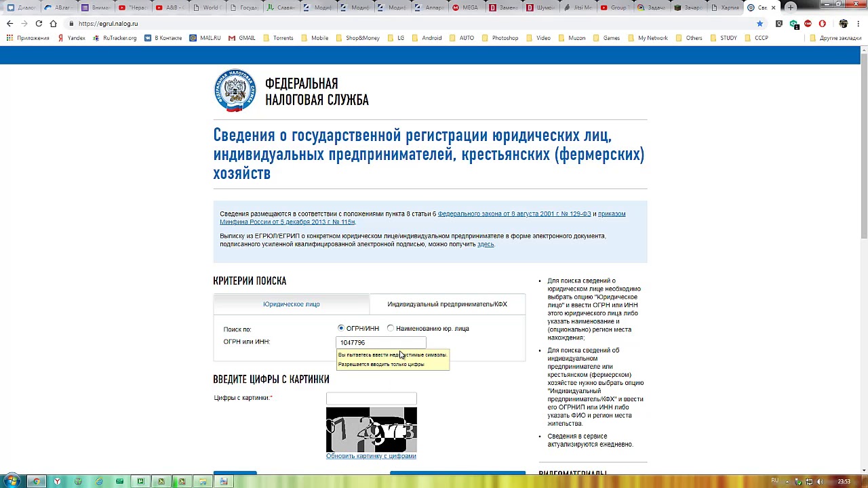Click the Federal Tax Service logo emblem
Viewport: 868px width, 488px height.
235,91
